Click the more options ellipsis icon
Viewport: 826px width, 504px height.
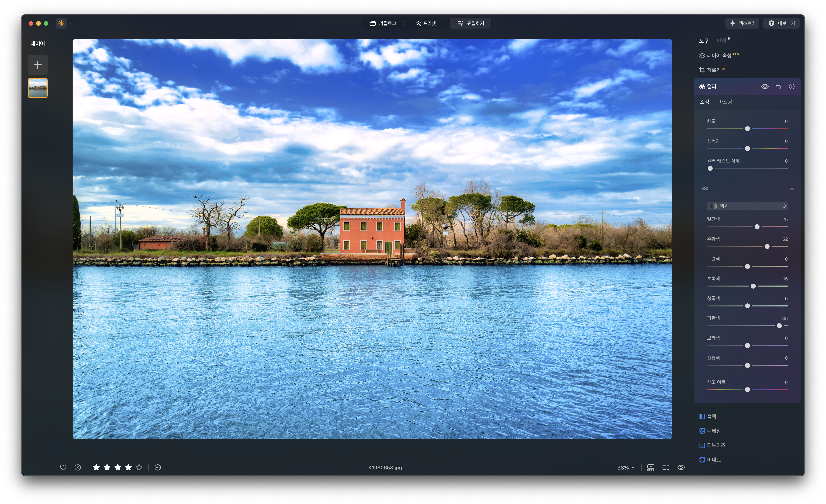(158, 467)
